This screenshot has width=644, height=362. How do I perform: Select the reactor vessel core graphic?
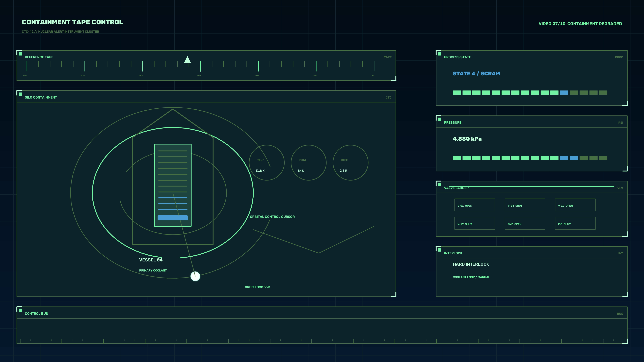click(173, 185)
